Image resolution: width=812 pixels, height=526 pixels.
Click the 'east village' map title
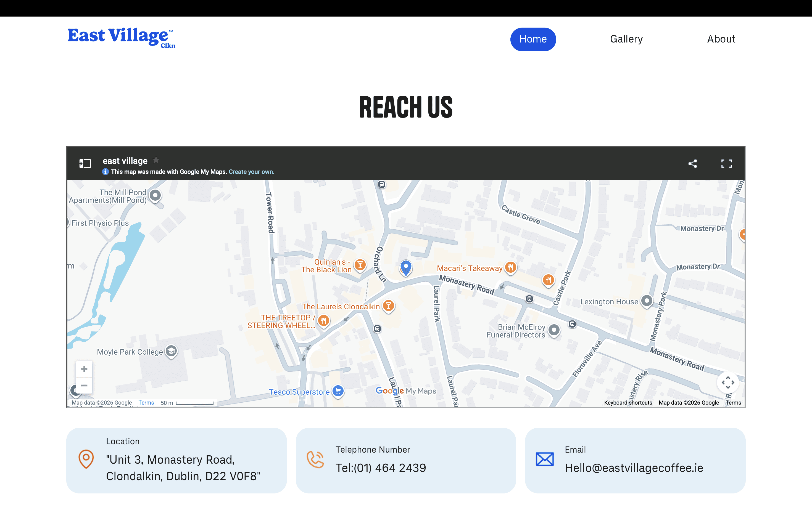pyautogui.click(x=125, y=161)
